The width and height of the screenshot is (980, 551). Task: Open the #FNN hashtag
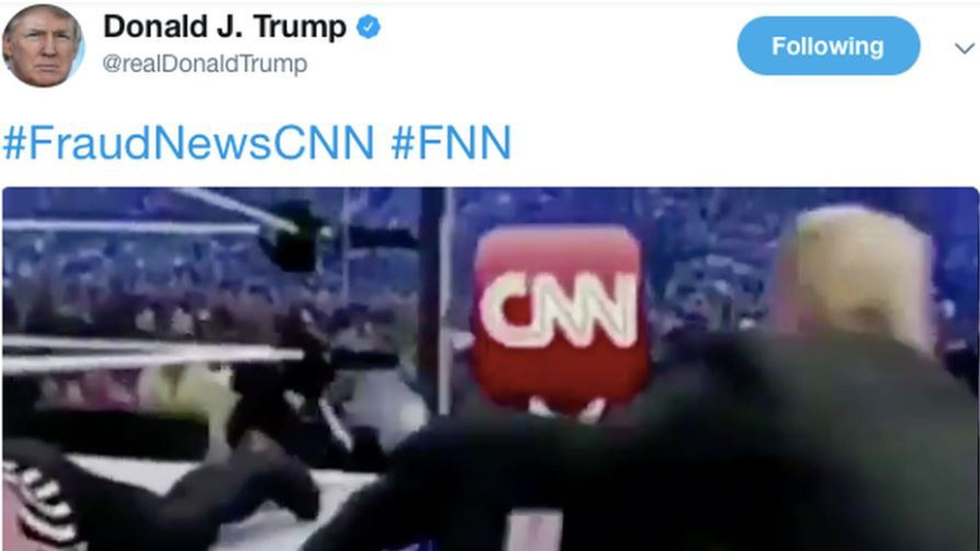click(451, 142)
